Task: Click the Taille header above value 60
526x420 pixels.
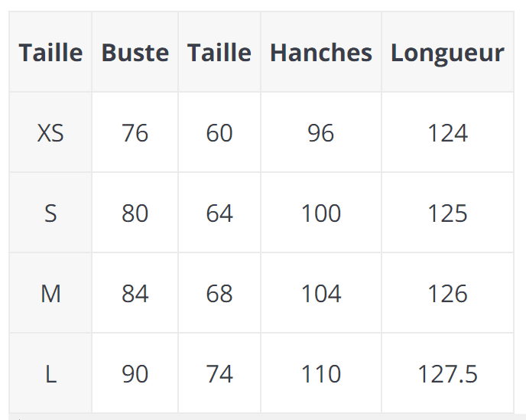Action: click(219, 53)
